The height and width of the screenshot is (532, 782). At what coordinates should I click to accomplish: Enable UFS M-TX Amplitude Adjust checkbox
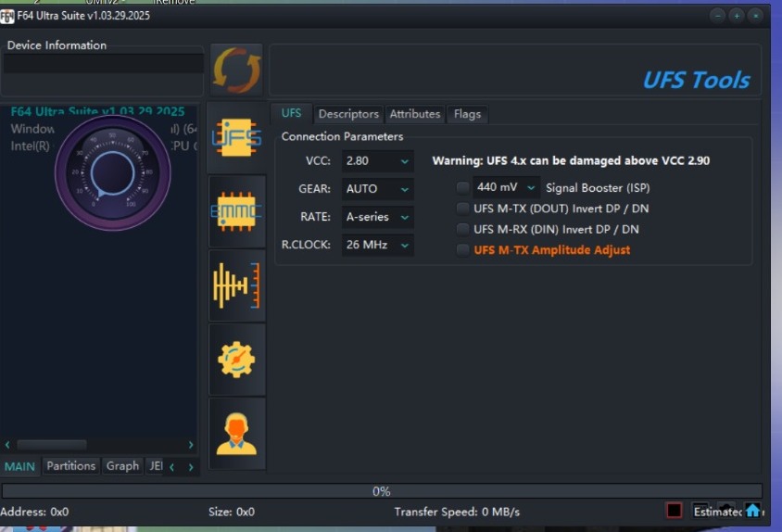[x=463, y=250]
